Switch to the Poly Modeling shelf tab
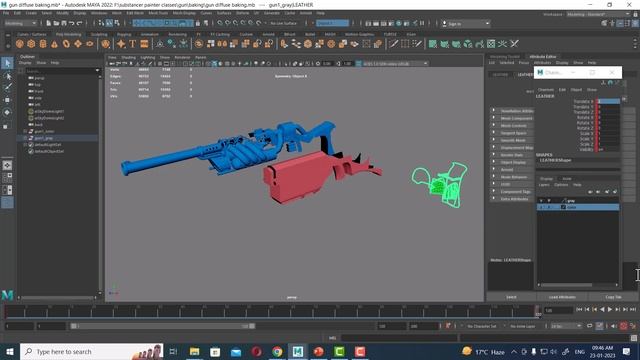The width and height of the screenshot is (640, 360). [x=69, y=34]
